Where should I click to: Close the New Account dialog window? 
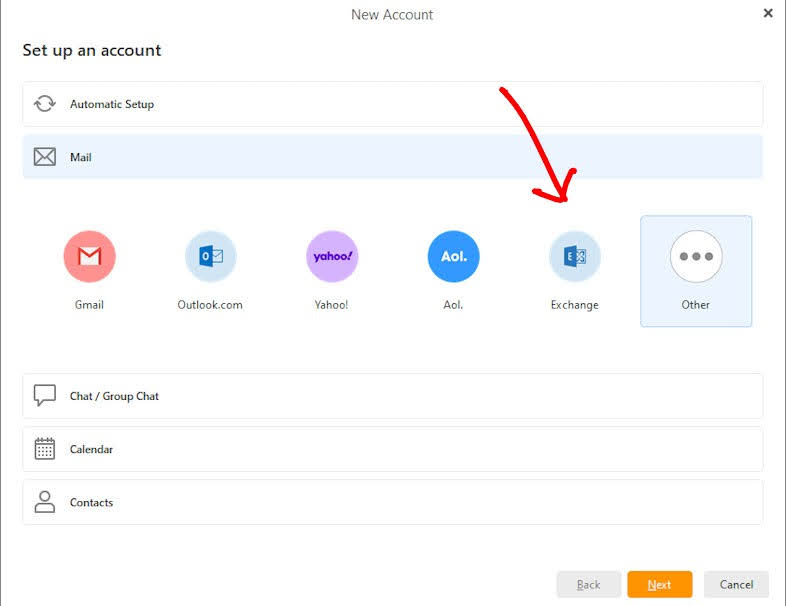tap(768, 13)
